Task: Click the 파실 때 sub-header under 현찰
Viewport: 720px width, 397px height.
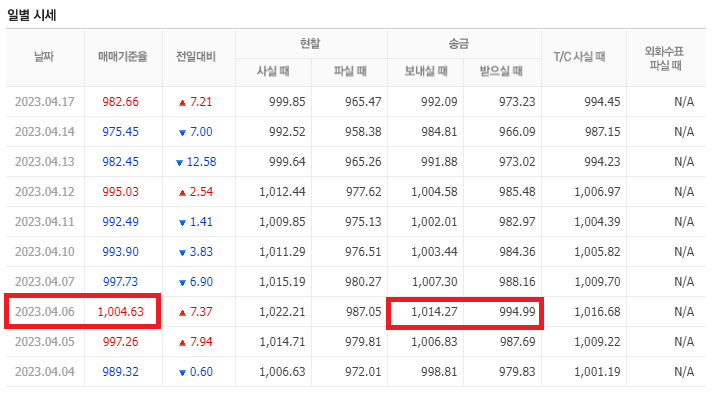Action: click(350, 71)
